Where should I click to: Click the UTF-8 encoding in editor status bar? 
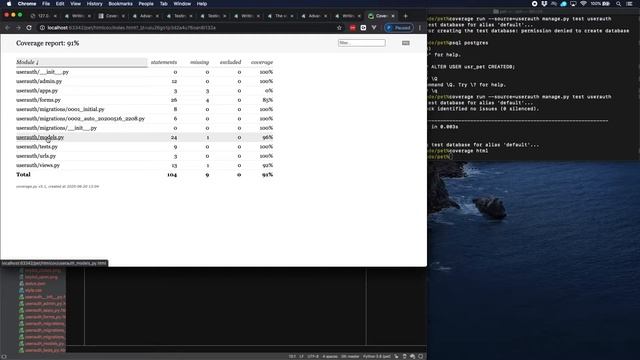point(313,356)
